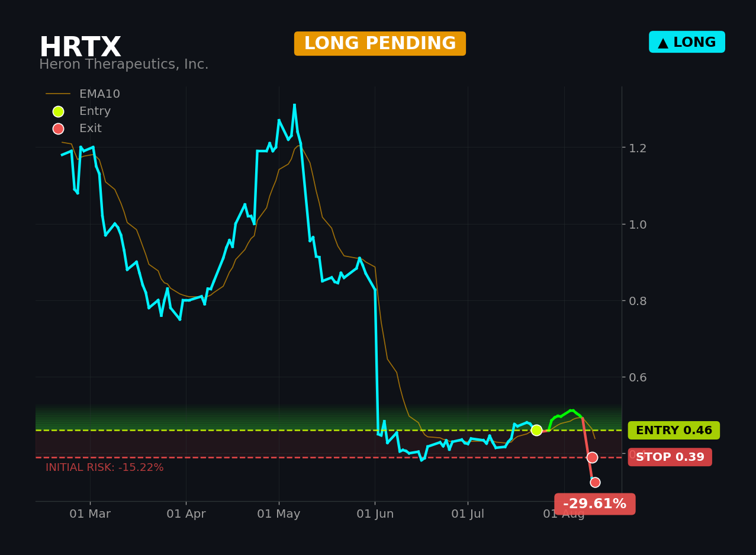756x555 pixels.
Task: Click the 01 Aug axis label
Action: [x=564, y=514]
